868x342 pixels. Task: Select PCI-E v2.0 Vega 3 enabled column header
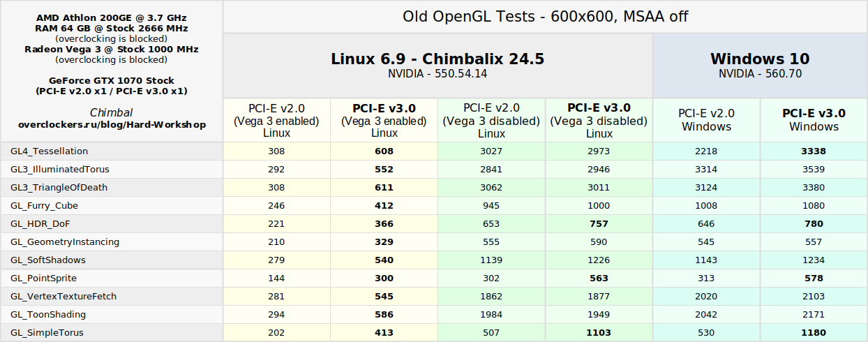point(276,120)
